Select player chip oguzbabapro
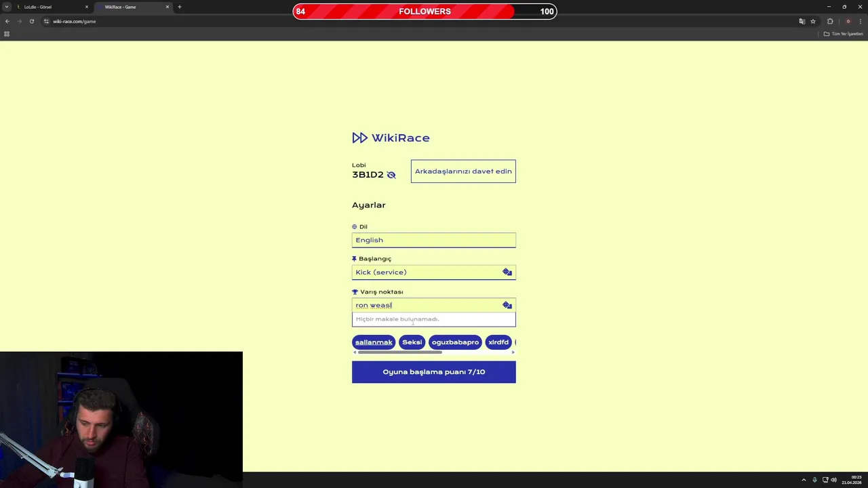 455,342
